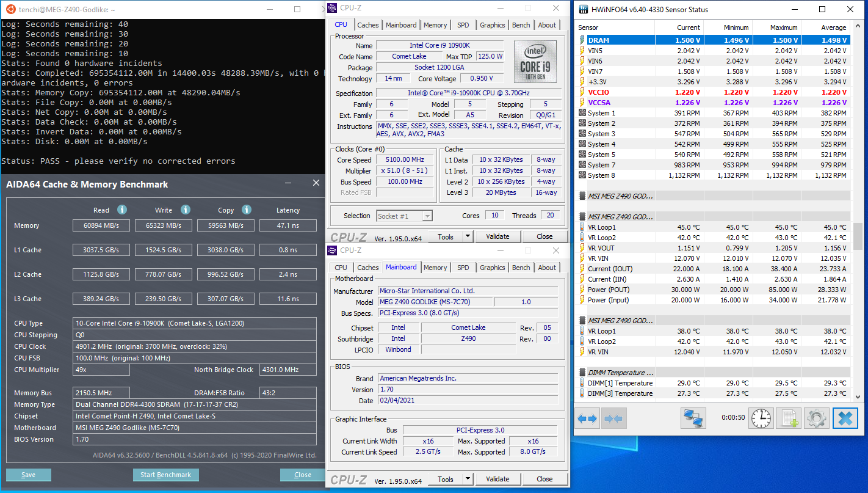This screenshot has height=493, width=868.
Task: Click info icon beside Copy in AIDA64
Action: (x=247, y=210)
